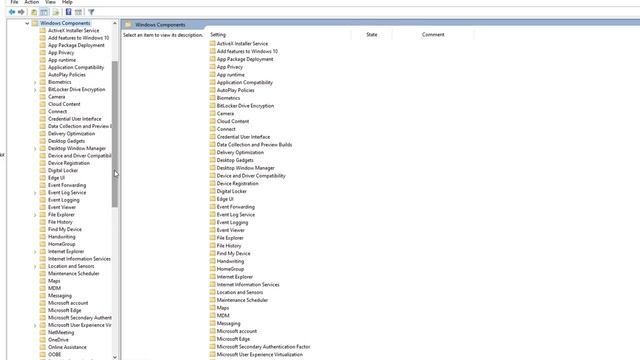Screen dimensions: 640x360
Task: Click the Up One Level toolbar icon
Action: 34,12
